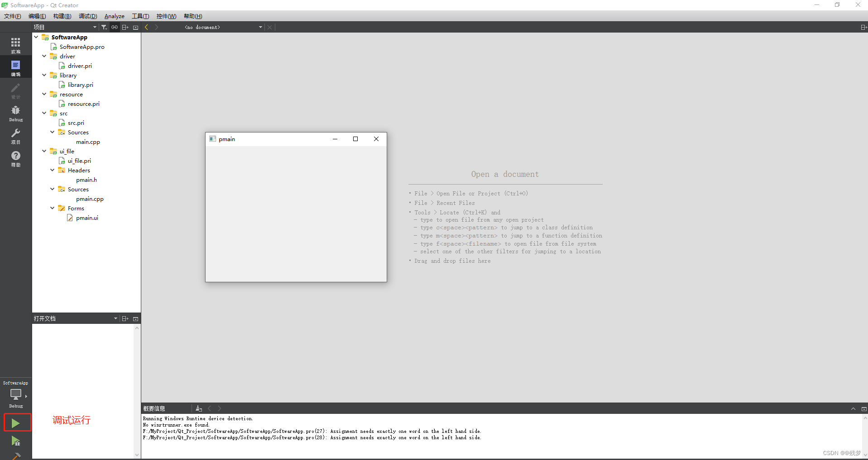Maximize the pmain window
Screen dimensions: 868x460
(355, 139)
